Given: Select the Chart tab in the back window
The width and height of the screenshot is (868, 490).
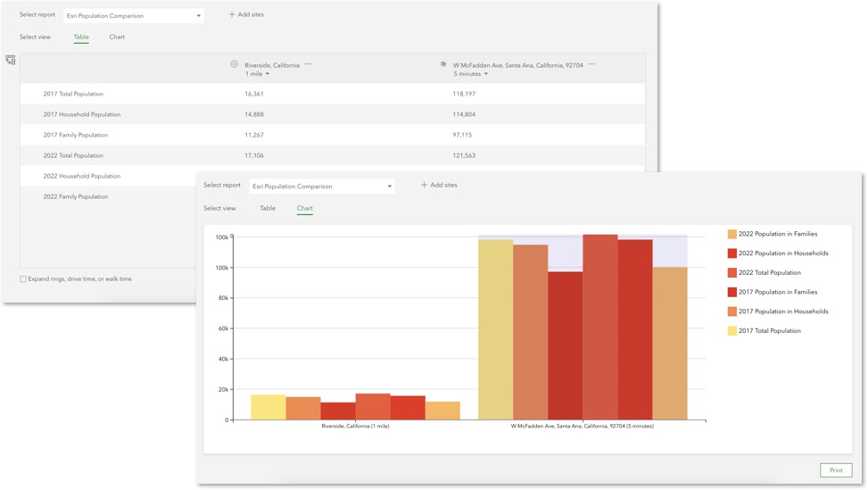Looking at the screenshot, I should (117, 37).
